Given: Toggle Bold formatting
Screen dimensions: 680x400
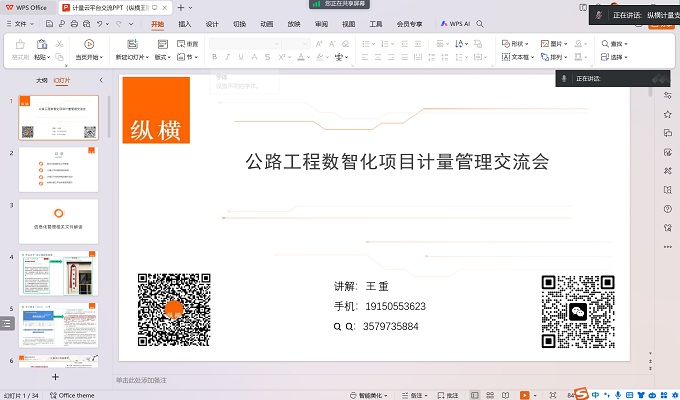Looking at the screenshot, I should pos(214,57).
